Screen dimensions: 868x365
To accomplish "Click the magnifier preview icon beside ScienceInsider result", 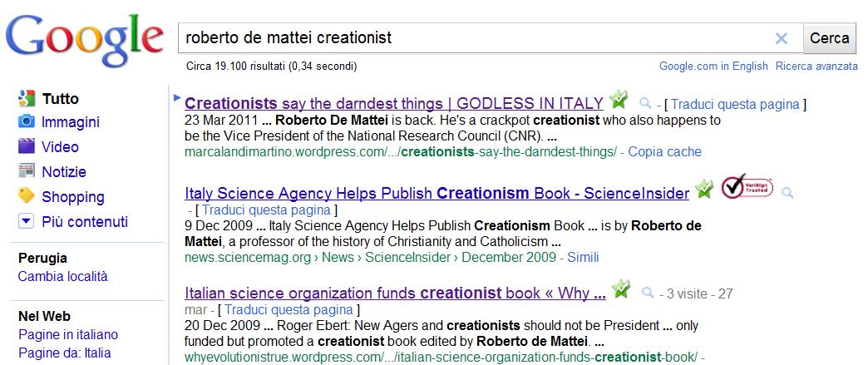I will pyautogui.click(x=787, y=194).
